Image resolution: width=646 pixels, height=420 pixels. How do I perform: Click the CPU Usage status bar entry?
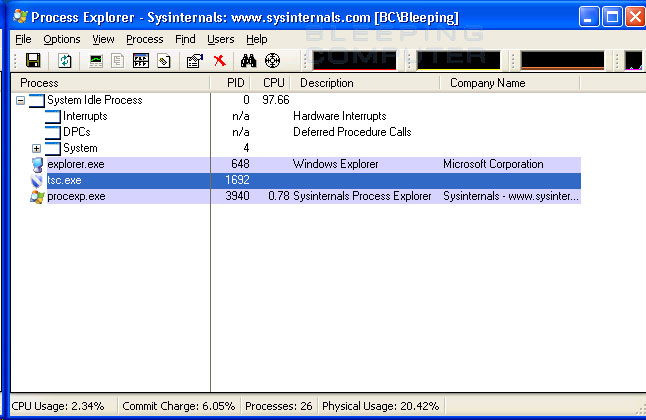pos(58,406)
